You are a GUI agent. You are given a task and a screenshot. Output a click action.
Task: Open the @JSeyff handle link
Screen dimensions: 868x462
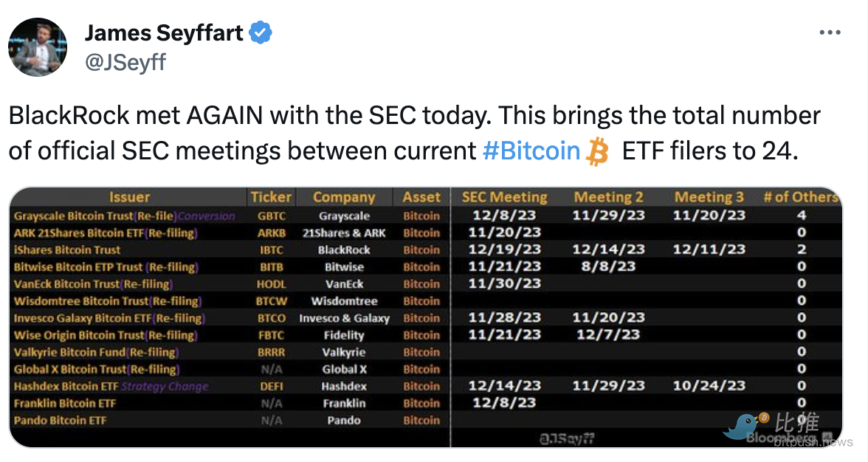(x=125, y=62)
